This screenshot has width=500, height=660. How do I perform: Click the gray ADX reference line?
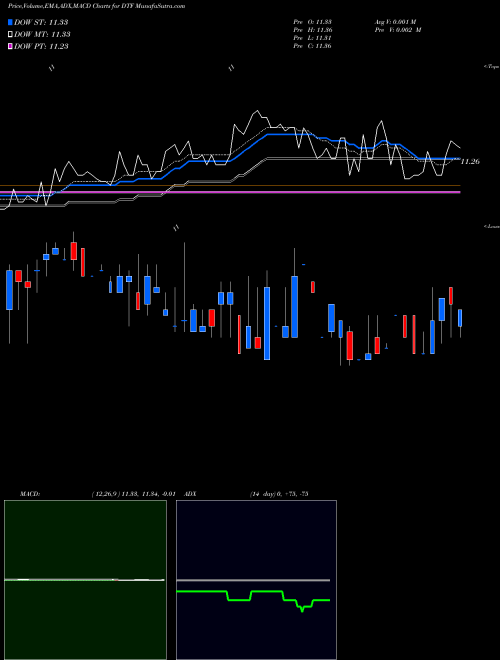(x=253, y=580)
